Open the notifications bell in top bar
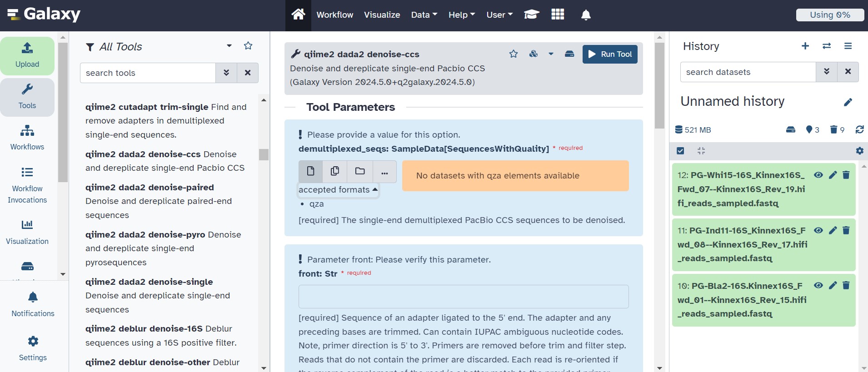 (x=586, y=15)
